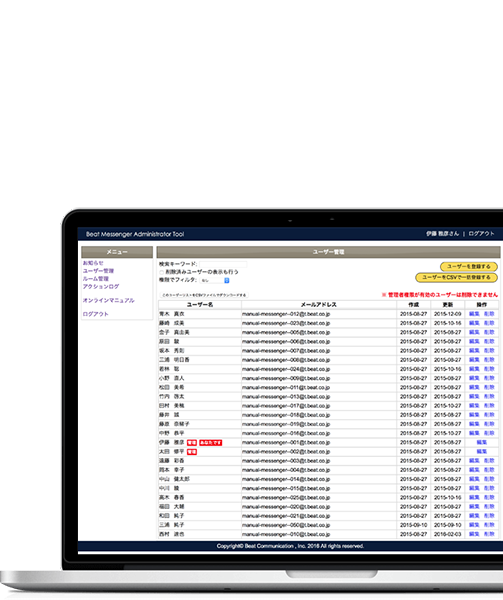
Task: Click the ユーザー名 column header
Action: pyautogui.click(x=200, y=305)
